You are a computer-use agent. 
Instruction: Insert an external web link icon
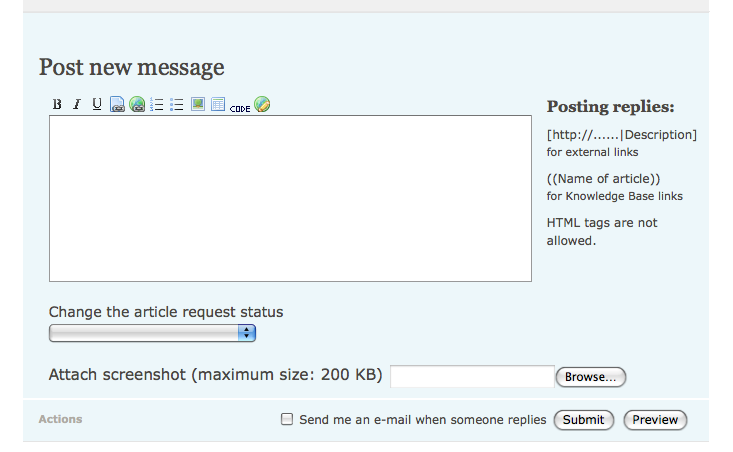tap(137, 104)
